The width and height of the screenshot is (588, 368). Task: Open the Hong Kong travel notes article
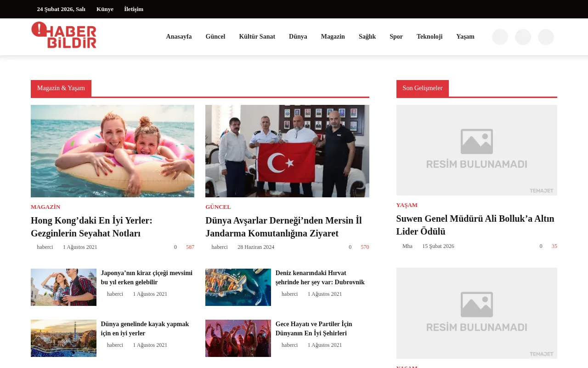[91, 227]
